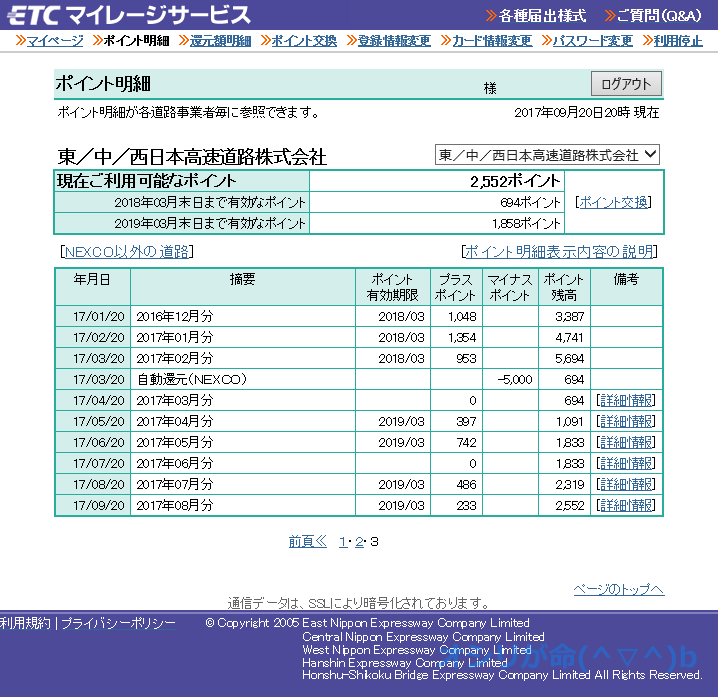The height and width of the screenshot is (697, 718).
Task: Jump to page 1 of results
Action: click(343, 542)
